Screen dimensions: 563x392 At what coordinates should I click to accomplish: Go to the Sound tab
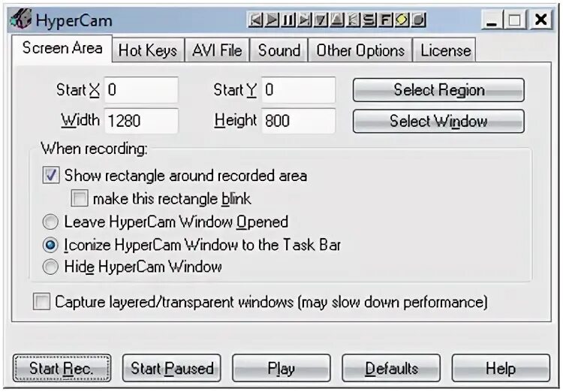pyautogui.click(x=279, y=50)
